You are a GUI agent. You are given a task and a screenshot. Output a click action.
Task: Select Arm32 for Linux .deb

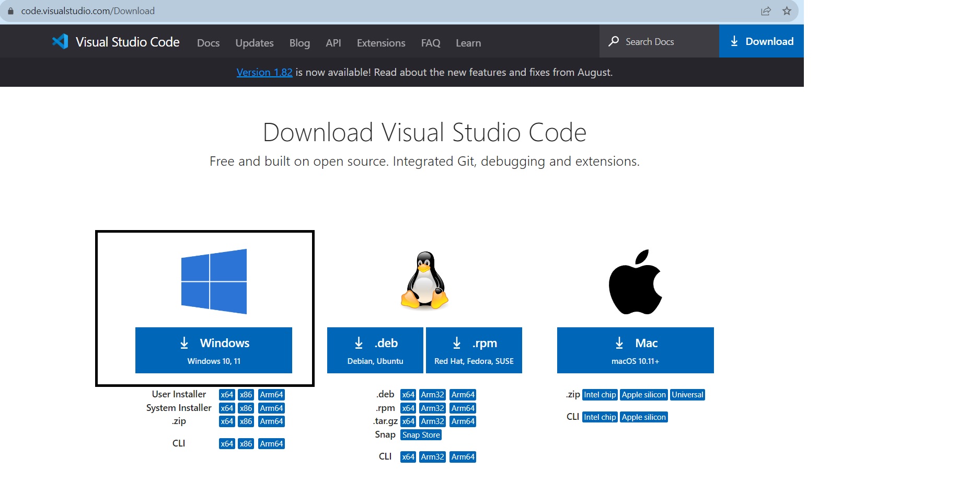pos(433,395)
